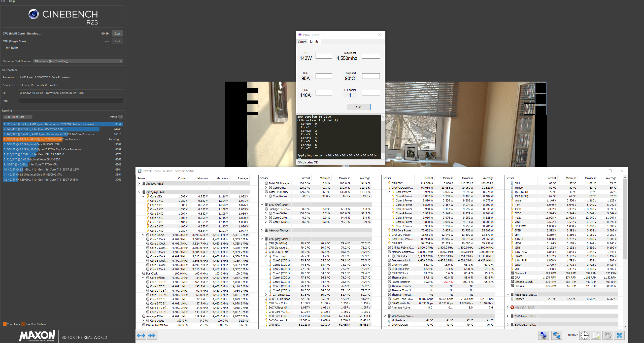
Task: Click the CPU PPT lightning icon
Action: tap(389, 243)
